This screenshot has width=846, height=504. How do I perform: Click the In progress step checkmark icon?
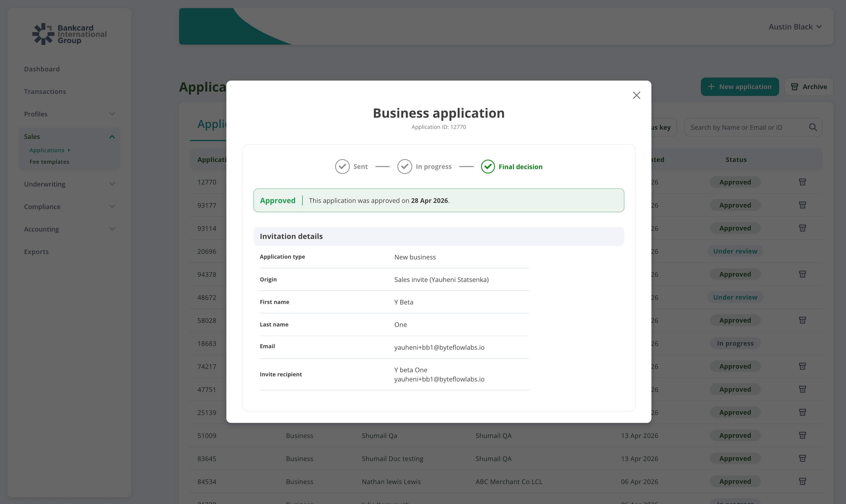pyautogui.click(x=405, y=166)
